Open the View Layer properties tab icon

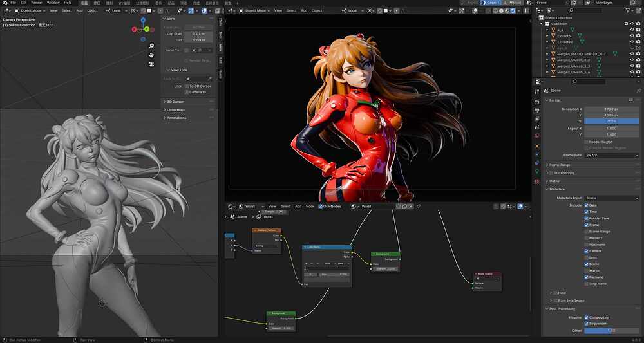coord(537,119)
